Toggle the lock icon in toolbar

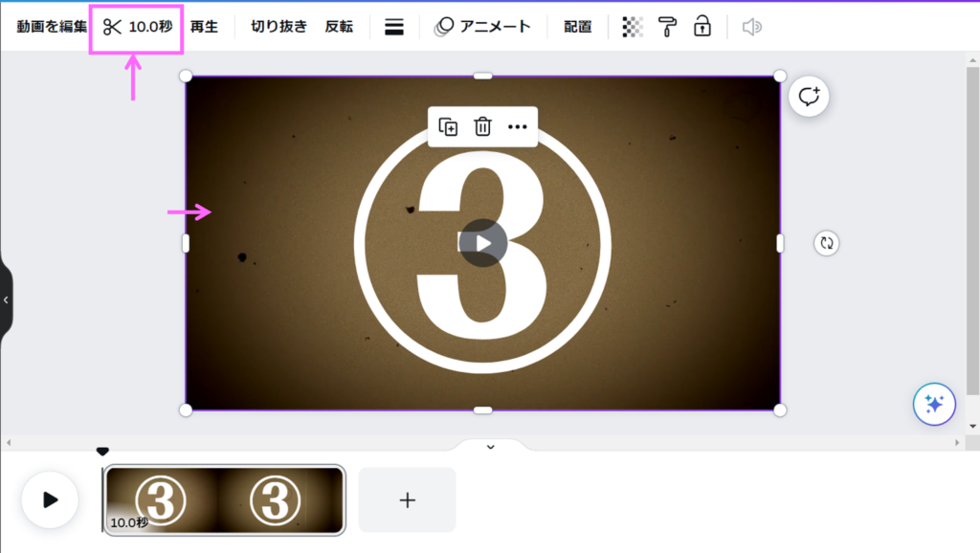point(702,27)
